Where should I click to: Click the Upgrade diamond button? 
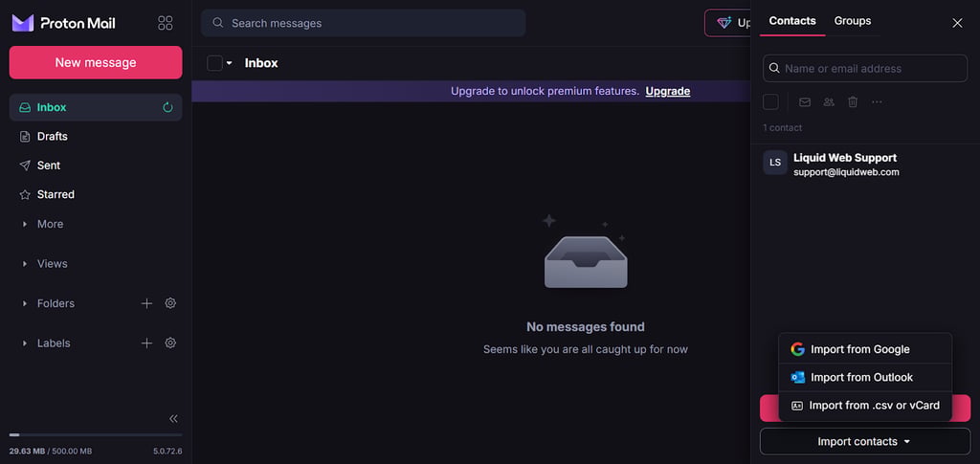[x=728, y=23]
